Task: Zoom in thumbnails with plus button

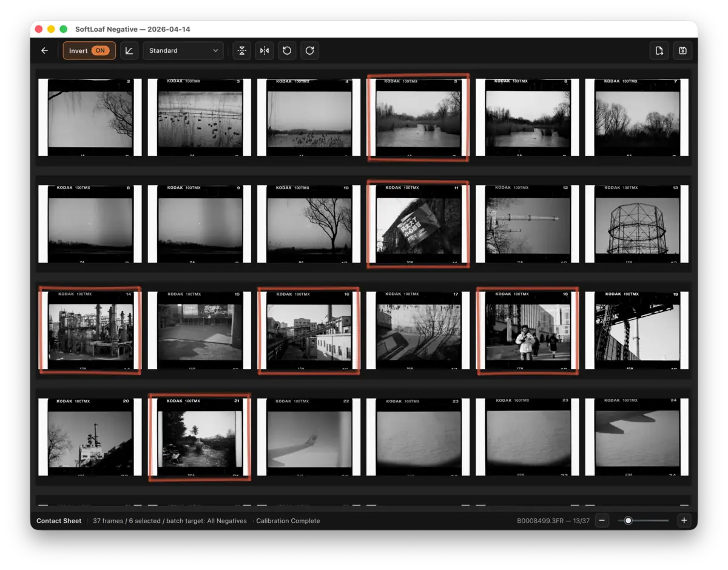Action: click(684, 521)
